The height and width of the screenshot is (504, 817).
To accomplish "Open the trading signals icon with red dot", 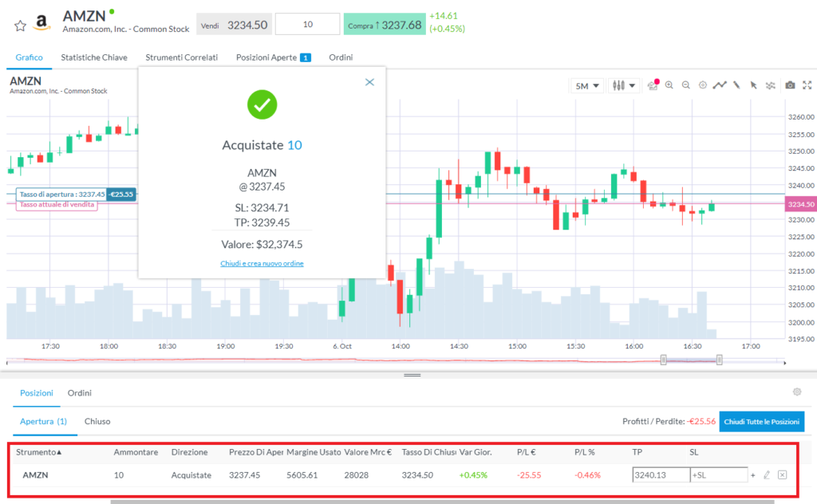I will pyautogui.click(x=653, y=85).
